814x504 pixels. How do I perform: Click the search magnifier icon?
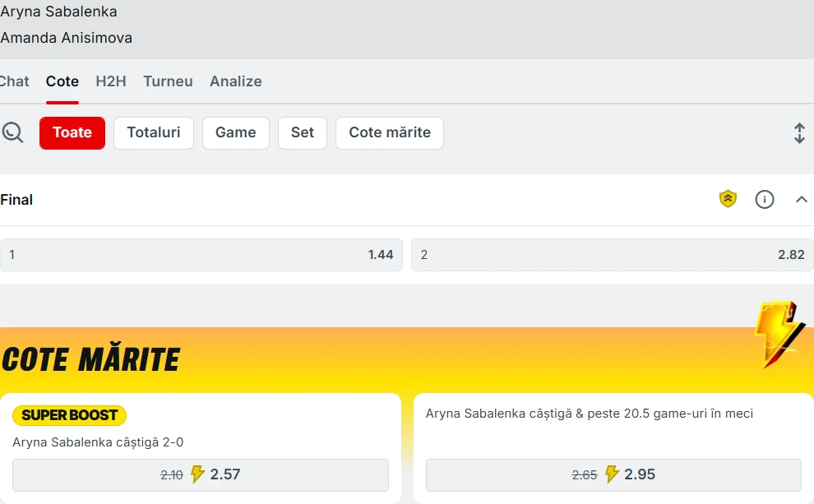(12, 132)
